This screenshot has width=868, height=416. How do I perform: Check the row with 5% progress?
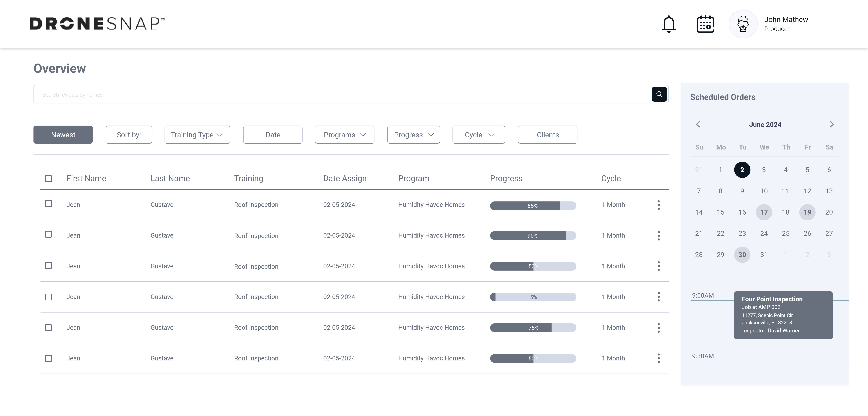click(49, 297)
